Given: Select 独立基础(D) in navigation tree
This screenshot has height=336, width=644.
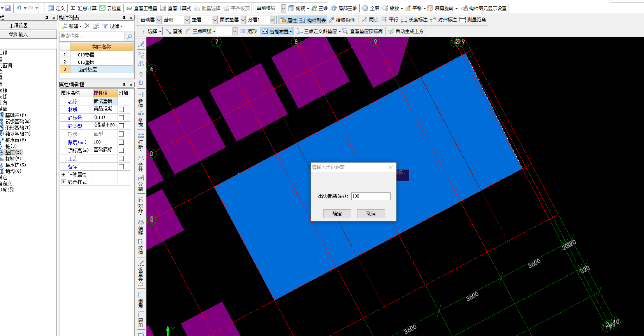Looking at the screenshot, I should pyautogui.click(x=18, y=134).
